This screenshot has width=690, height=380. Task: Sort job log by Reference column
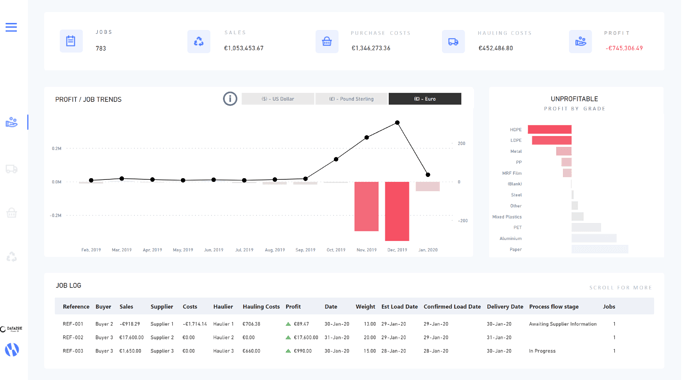point(76,307)
